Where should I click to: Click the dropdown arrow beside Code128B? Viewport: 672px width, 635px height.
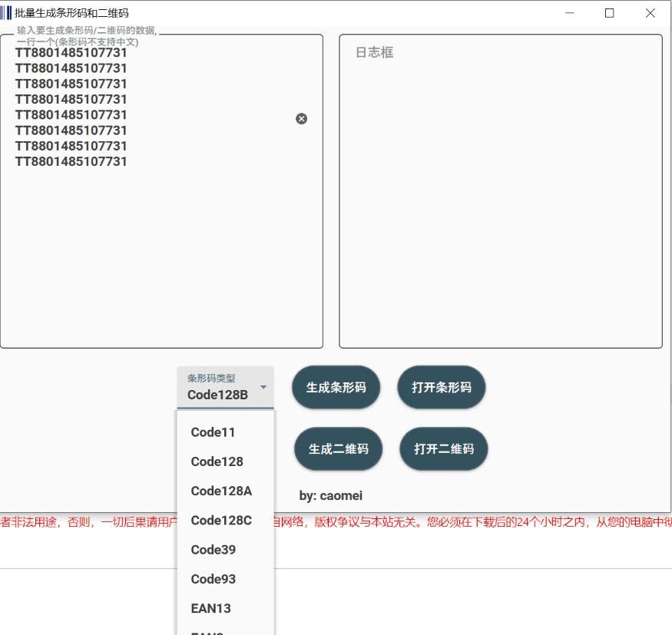pyautogui.click(x=263, y=387)
